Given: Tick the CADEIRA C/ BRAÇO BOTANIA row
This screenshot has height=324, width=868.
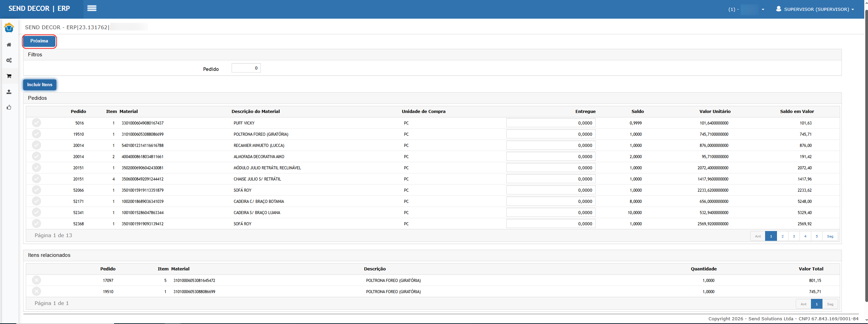Looking at the screenshot, I should tap(36, 201).
